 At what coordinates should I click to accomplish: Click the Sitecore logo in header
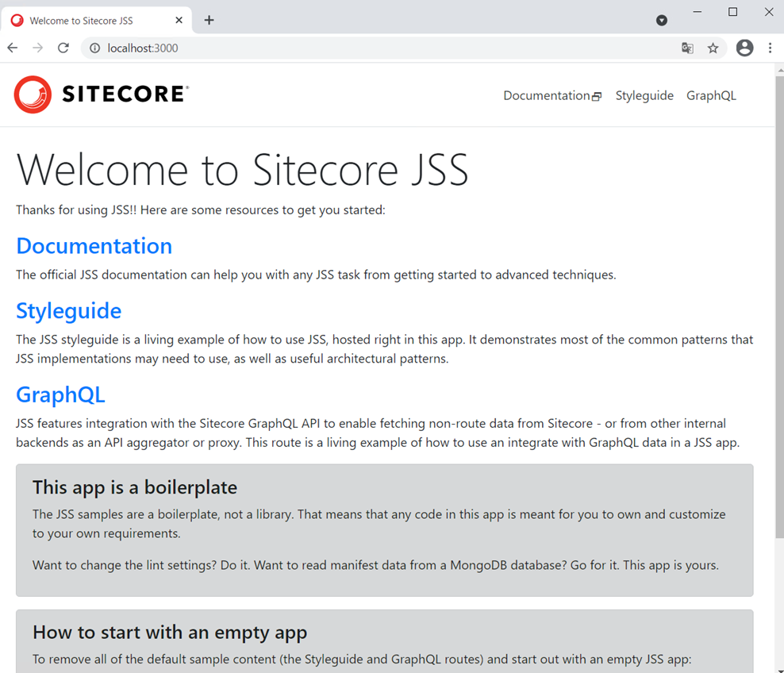102,94
